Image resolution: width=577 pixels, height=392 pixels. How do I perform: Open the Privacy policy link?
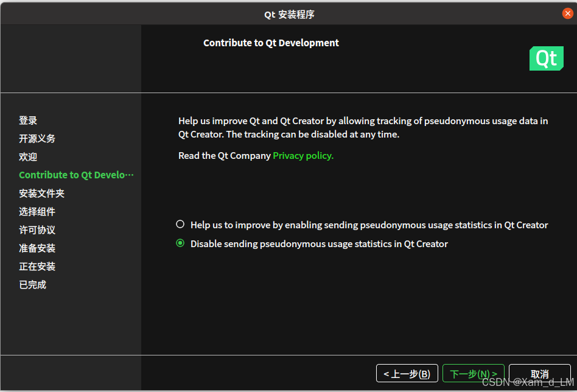[303, 156]
